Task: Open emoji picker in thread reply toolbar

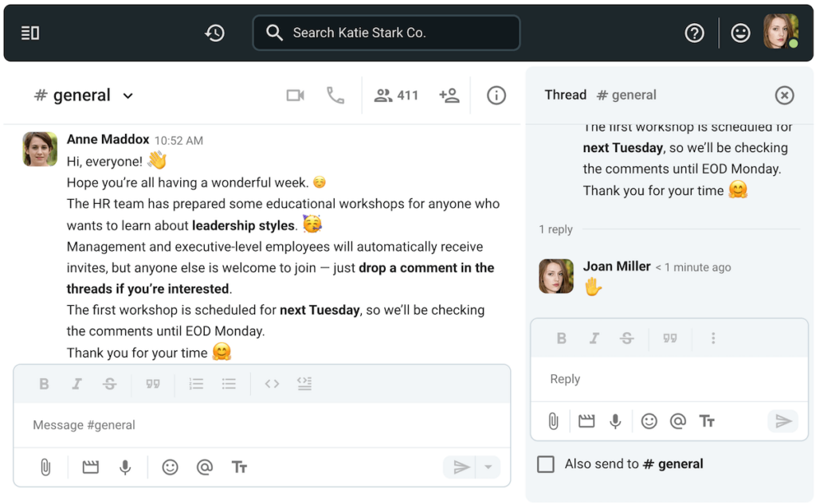Action: point(649,421)
